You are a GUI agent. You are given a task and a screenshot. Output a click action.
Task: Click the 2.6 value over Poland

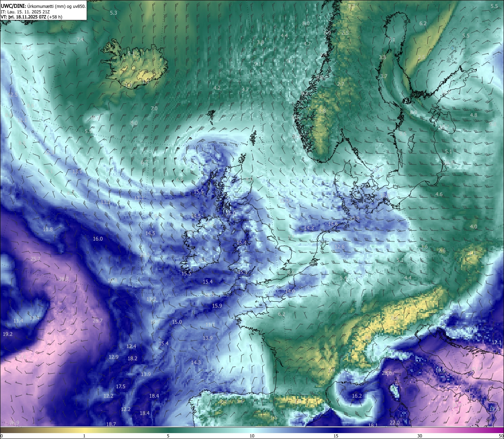pos(442,250)
